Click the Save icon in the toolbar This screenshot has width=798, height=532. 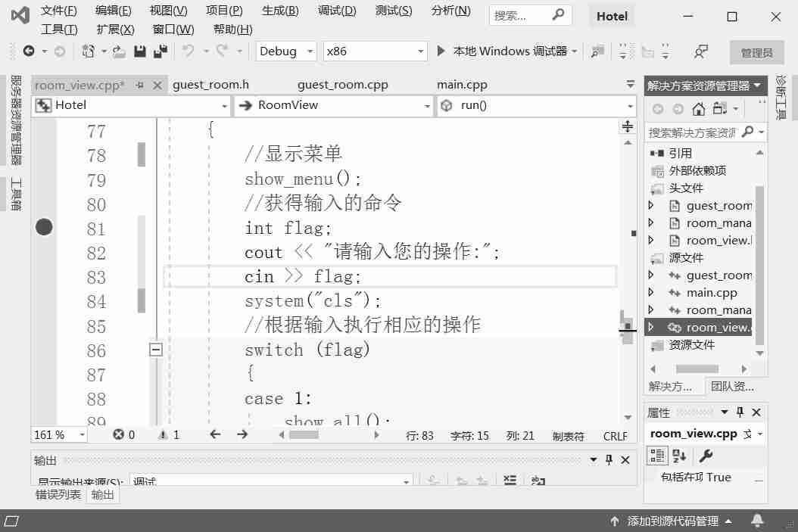[140, 51]
